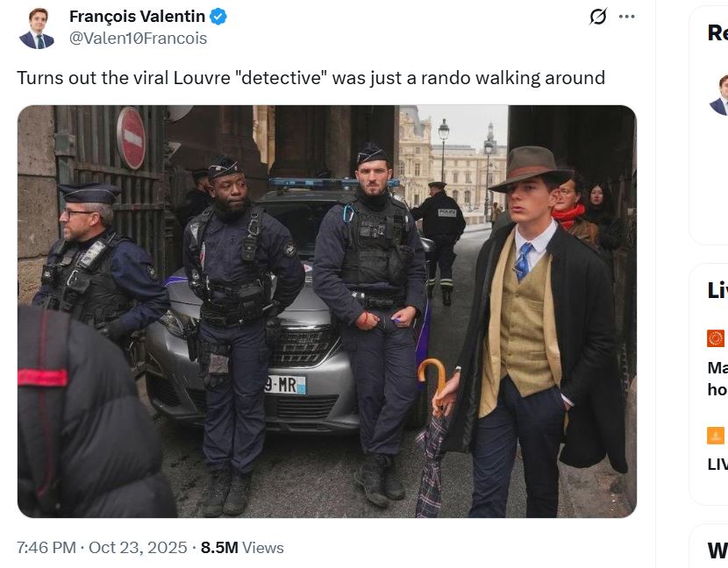Open the three-dot More options menu
The image size is (728, 568).
click(626, 17)
